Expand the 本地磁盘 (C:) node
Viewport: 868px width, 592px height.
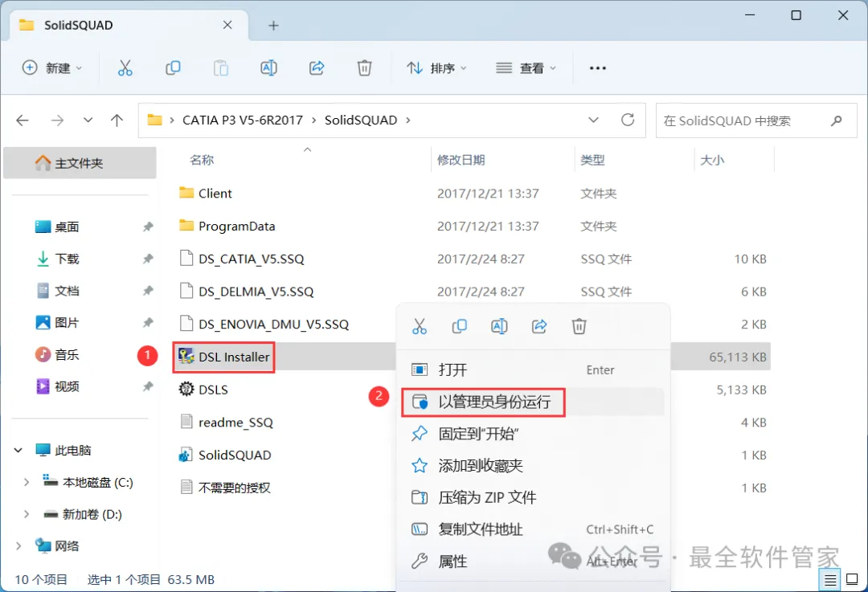26,483
